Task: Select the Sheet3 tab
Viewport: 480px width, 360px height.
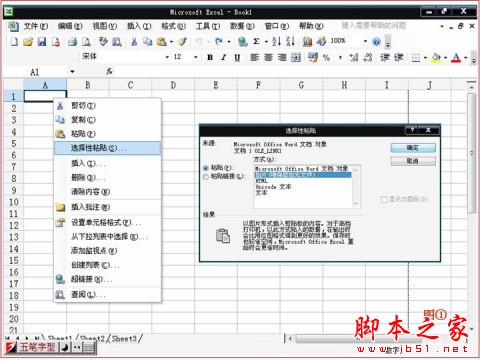Action: [x=124, y=339]
